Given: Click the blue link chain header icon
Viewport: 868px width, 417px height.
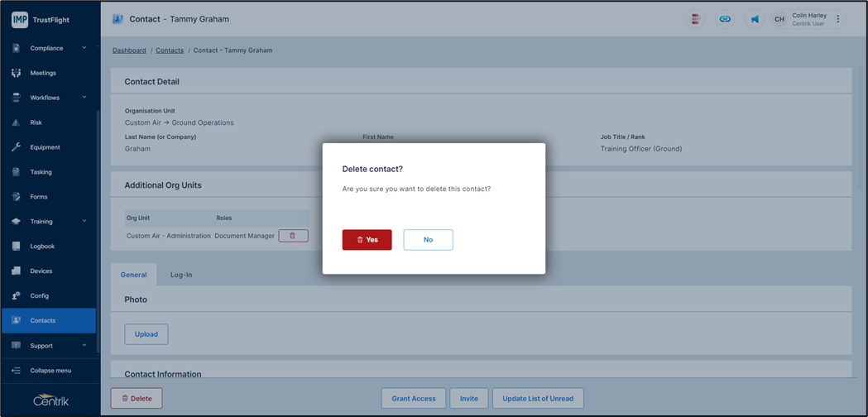Looking at the screenshot, I should [x=725, y=19].
